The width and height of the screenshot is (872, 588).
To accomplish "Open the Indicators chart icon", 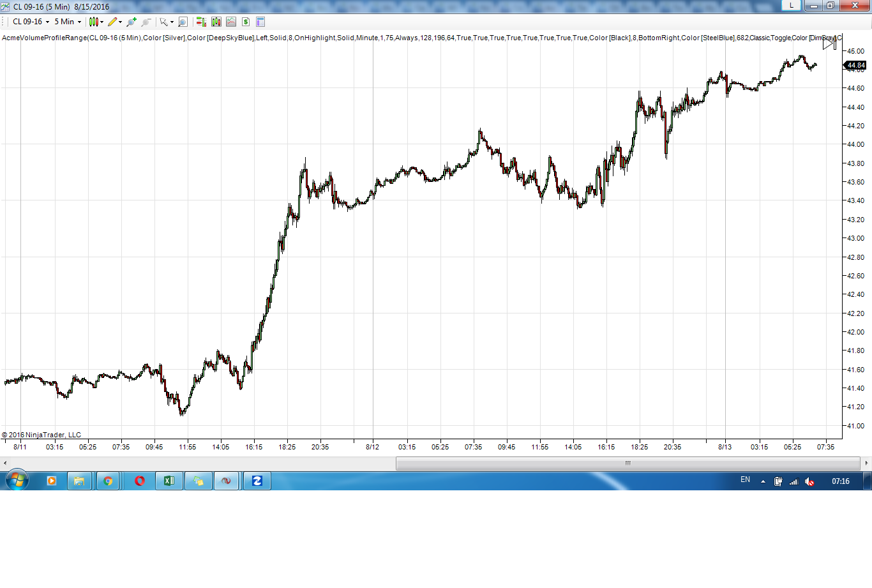I will pyautogui.click(x=231, y=22).
